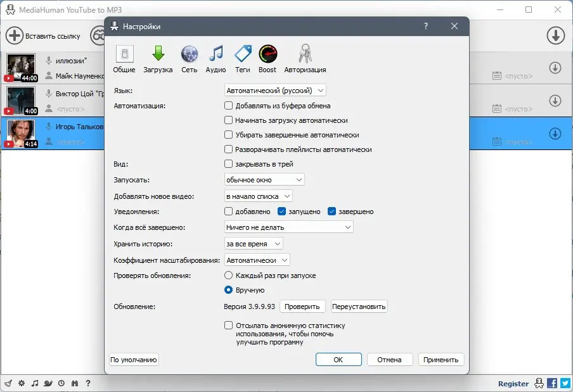The height and width of the screenshot is (392, 573).
Task: Open Хранить историю dropdown за все время
Action: point(254,243)
